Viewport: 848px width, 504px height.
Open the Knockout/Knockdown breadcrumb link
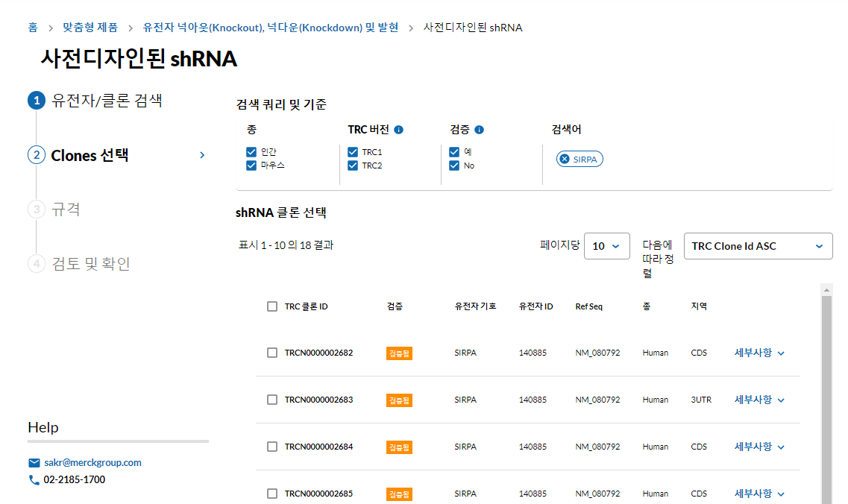click(271, 28)
